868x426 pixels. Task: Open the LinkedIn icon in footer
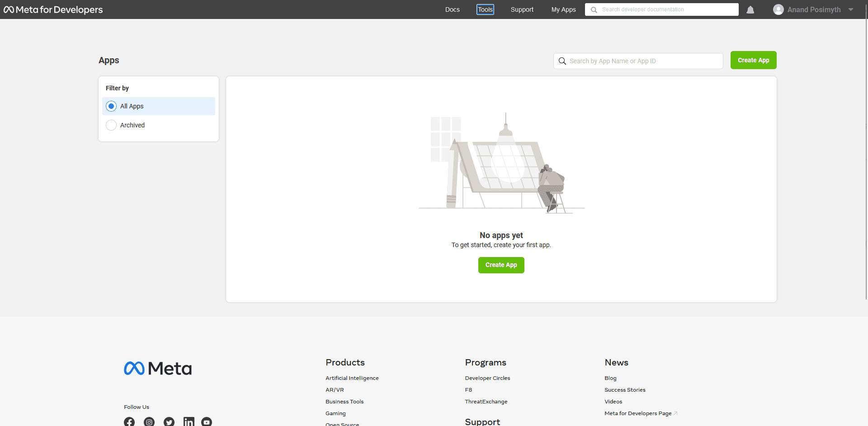point(189,421)
